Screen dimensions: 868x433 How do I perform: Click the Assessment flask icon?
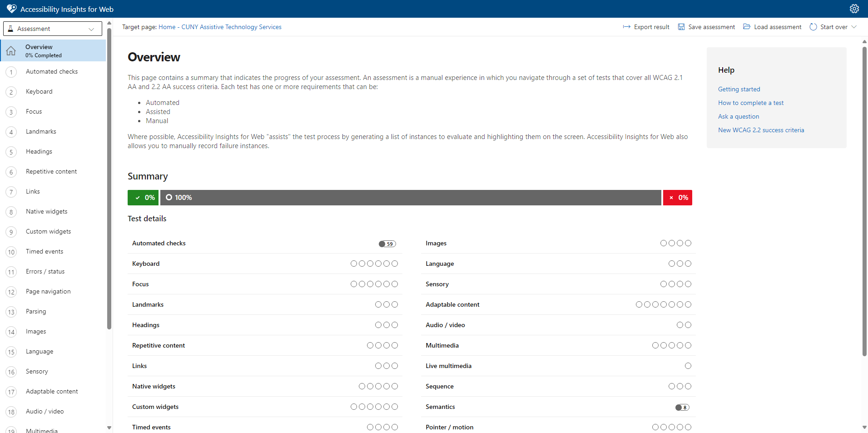click(x=10, y=29)
